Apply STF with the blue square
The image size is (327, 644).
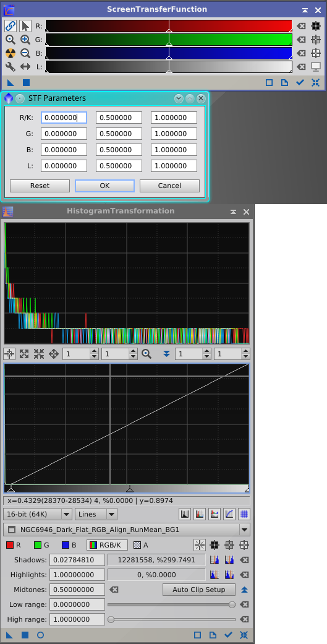(x=26, y=82)
